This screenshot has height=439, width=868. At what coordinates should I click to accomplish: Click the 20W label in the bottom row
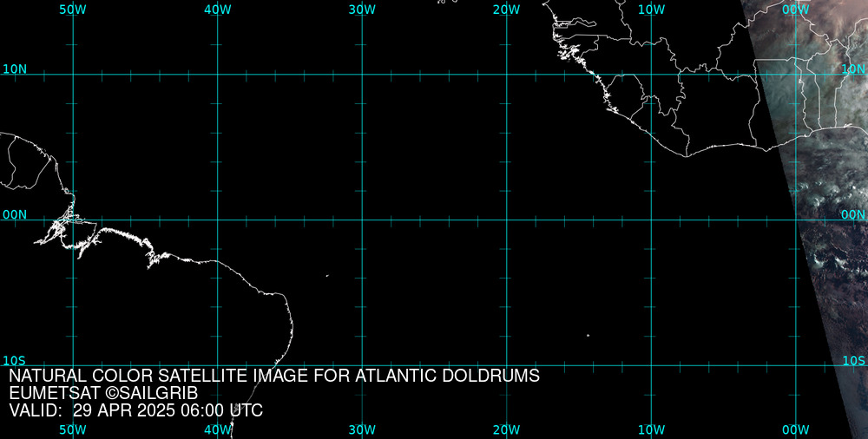click(507, 429)
